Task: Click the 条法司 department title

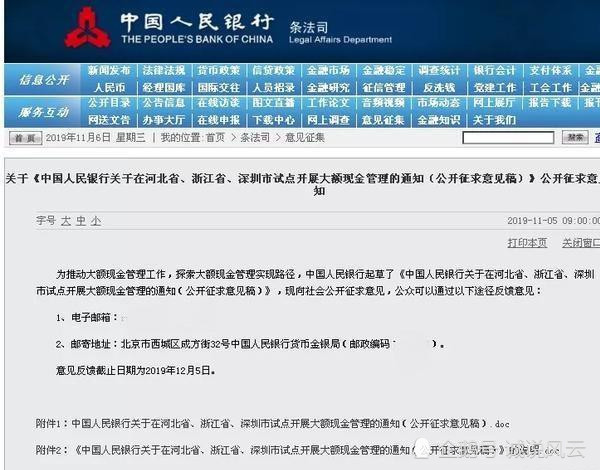Action: (x=308, y=28)
